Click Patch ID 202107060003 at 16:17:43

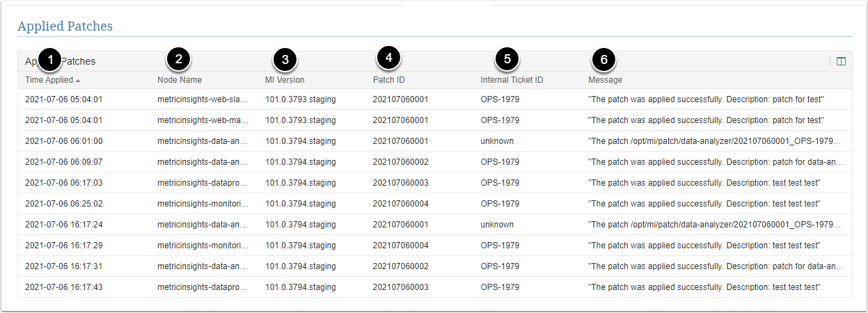click(400, 287)
